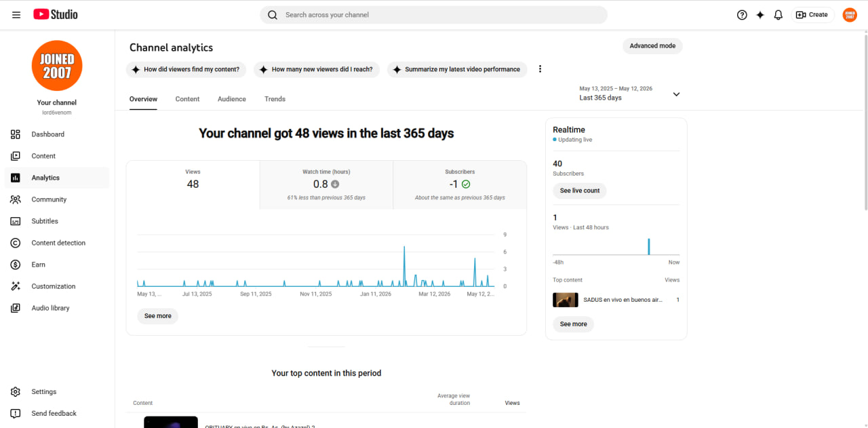Open the hamburger navigation menu

(16, 15)
